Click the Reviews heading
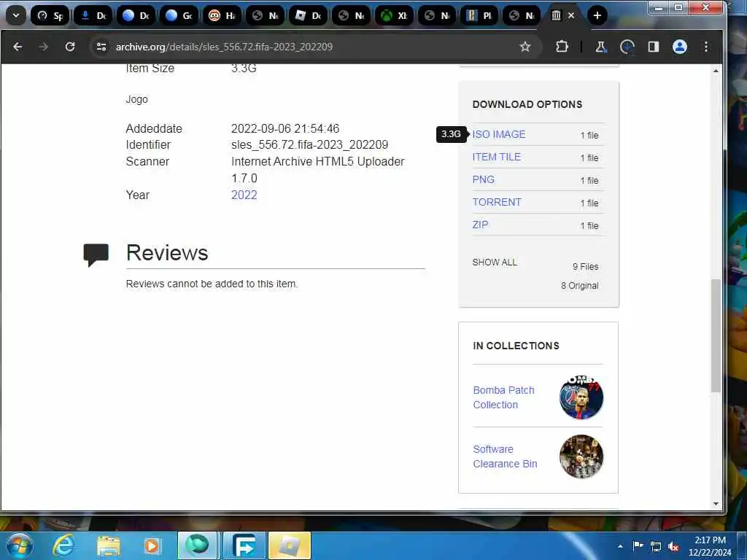This screenshot has height=560, width=747. pyautogui.click(x=167, y=252)
